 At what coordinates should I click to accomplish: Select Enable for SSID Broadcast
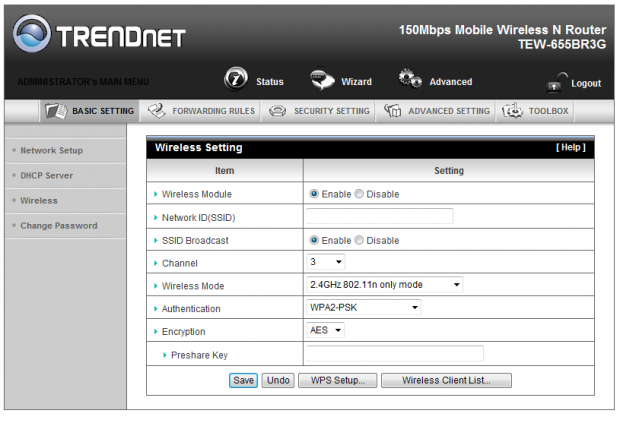click(x=314, y=240)
